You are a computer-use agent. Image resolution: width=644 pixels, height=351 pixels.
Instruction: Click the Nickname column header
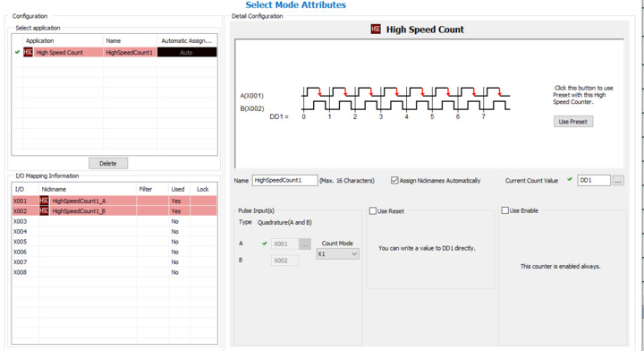(88, 189)
